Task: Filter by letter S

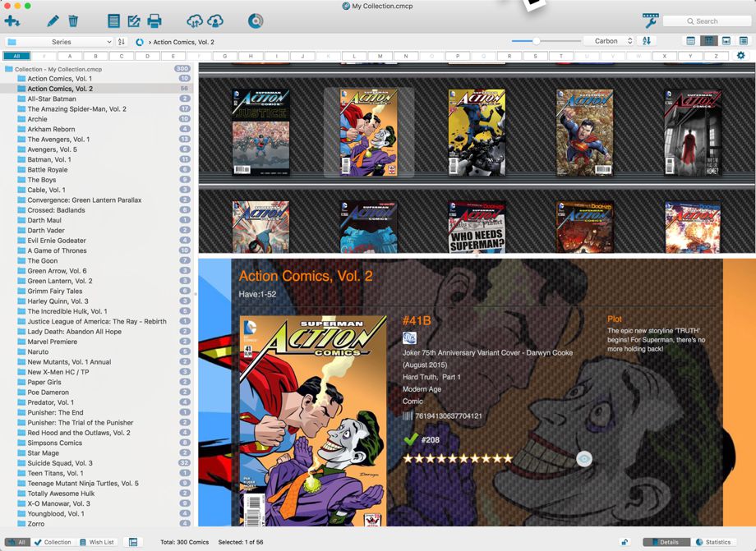Action: coord(535,56)
